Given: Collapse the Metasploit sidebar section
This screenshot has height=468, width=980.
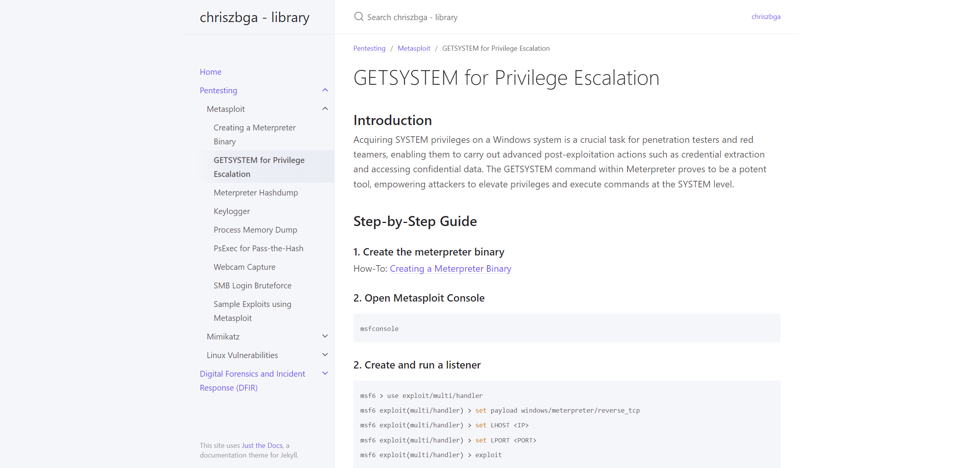Looking at the screenshot, I should [325, 108].
